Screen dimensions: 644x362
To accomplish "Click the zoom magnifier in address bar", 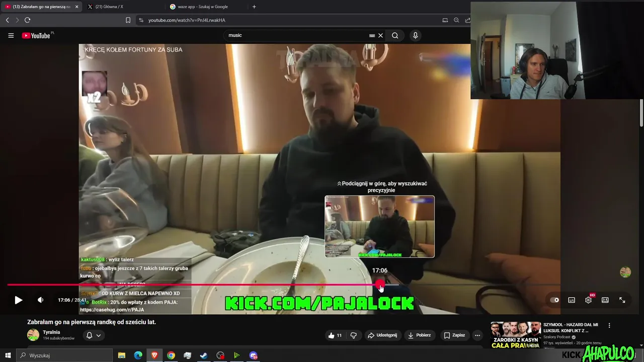I will point(456,20).
